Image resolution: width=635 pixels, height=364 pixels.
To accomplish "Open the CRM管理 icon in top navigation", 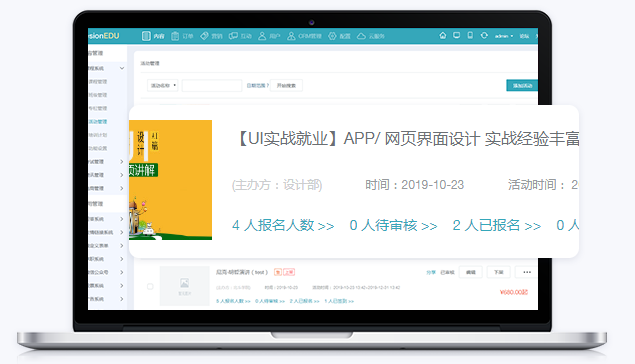I will point(291,36).
